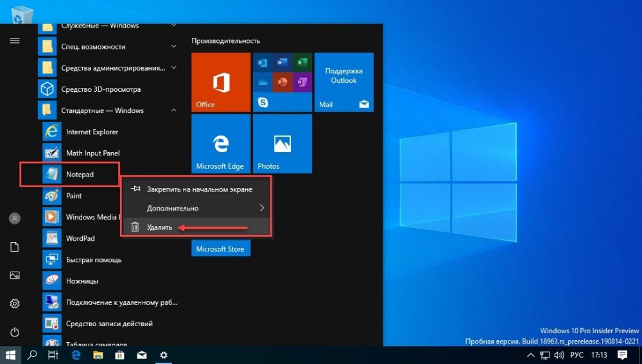Open the Дополнительно submenu
The image size is (642, 364).
[x=196, y=208]
